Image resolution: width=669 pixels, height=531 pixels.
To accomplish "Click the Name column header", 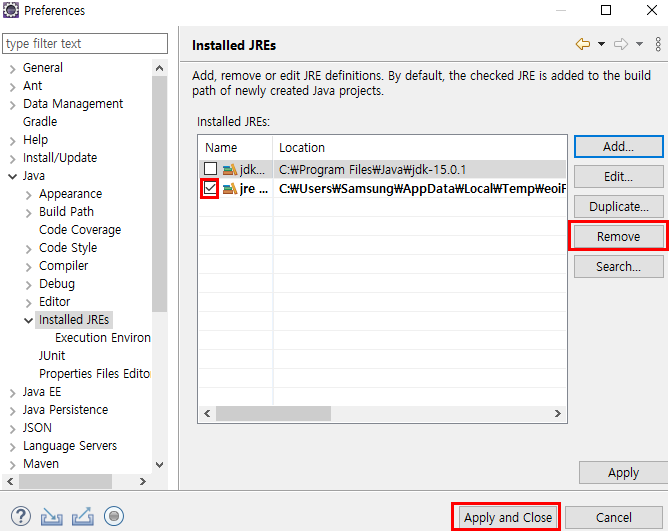I will click(236, 148).
